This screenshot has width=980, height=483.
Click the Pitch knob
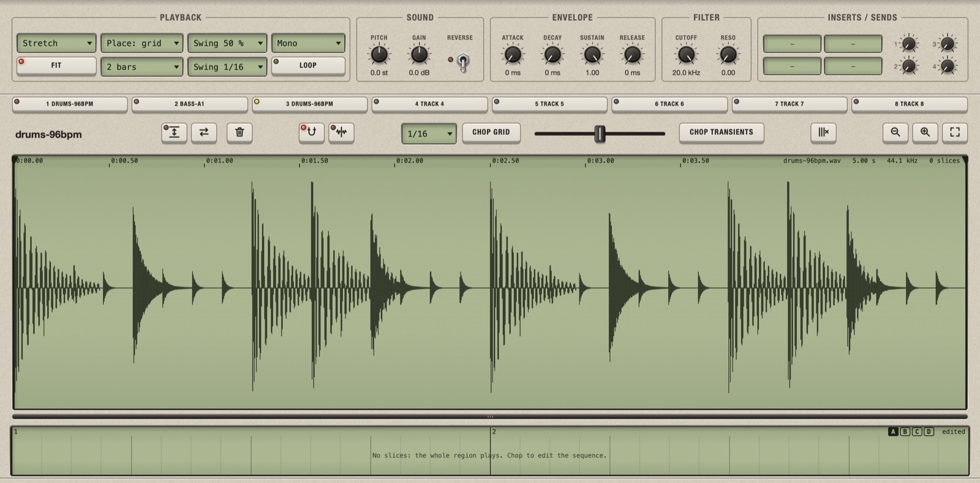tap(379, 55)
